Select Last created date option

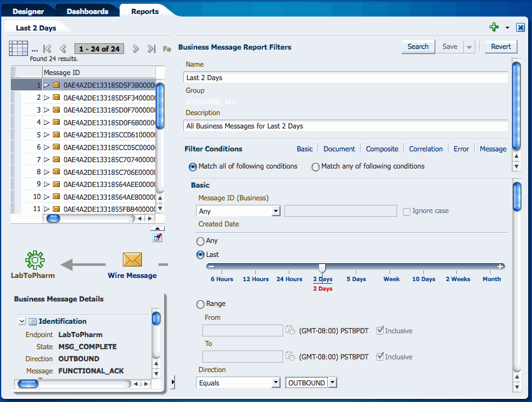point(200,255)
